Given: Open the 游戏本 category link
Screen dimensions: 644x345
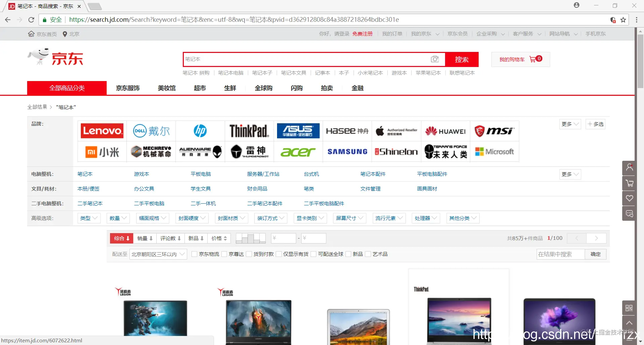Looking at the screenshot, I should coord(141,174).
